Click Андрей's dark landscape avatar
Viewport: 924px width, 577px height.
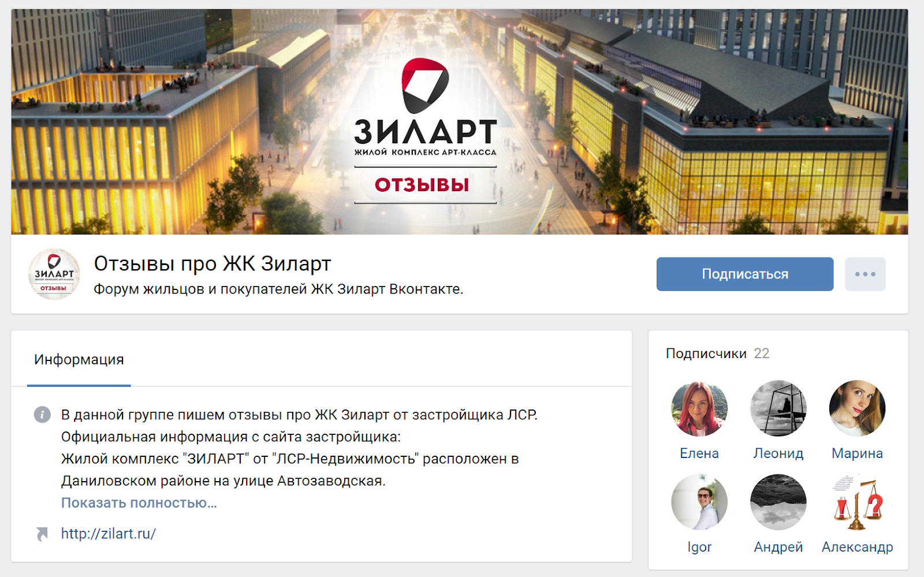(x=778, y=502)
